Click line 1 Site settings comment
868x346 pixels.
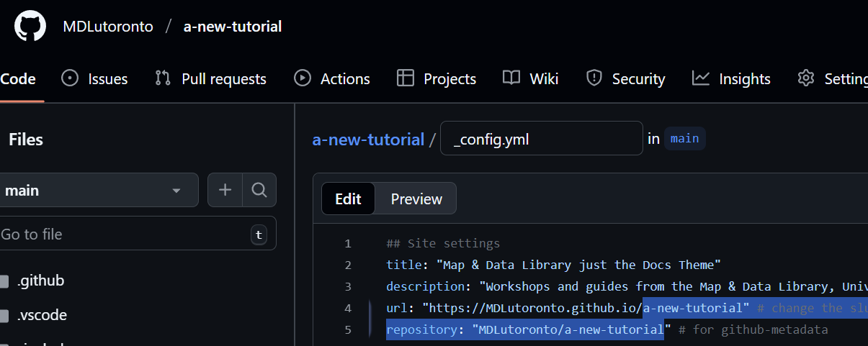443,243
